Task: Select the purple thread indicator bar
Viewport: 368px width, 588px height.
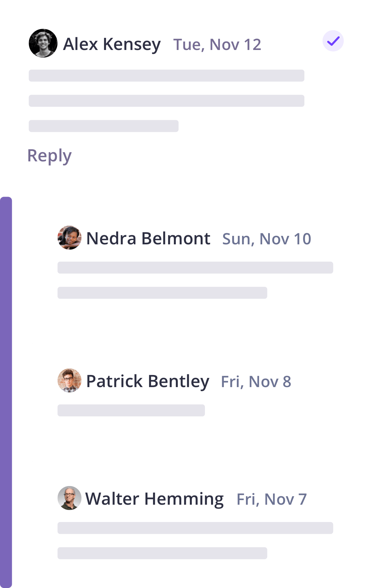Action: pyautogui.click(x=6, y=392)
